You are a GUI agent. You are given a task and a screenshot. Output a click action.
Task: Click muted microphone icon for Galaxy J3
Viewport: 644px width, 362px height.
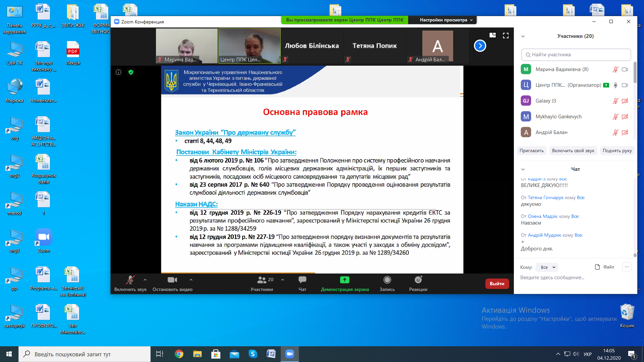click(615, 101)
